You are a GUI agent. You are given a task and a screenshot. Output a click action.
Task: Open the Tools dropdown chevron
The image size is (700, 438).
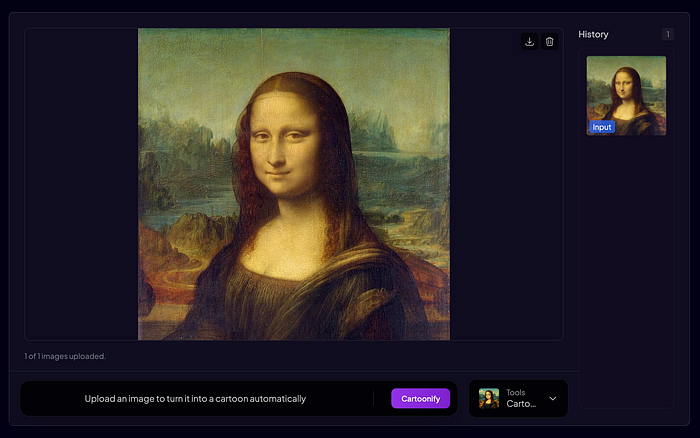553,398
